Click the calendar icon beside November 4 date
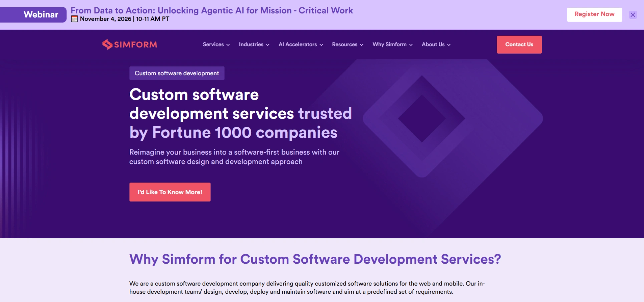 74,19
